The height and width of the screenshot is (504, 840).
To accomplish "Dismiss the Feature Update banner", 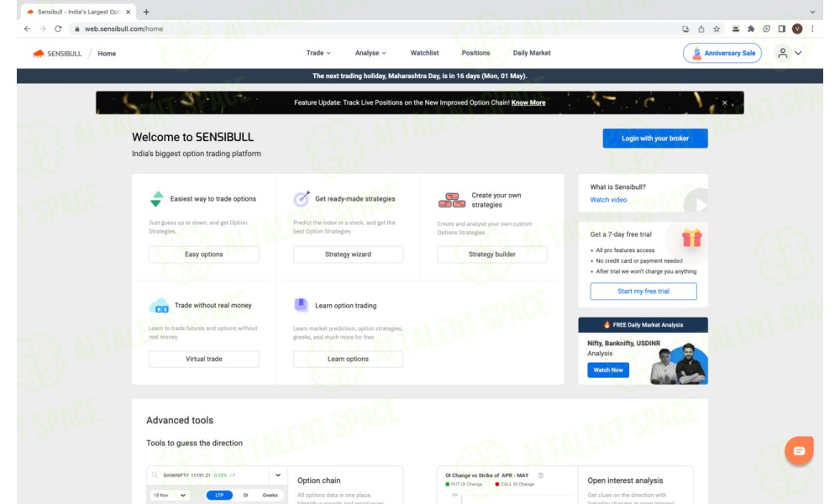I will click(x=724, y=102).
